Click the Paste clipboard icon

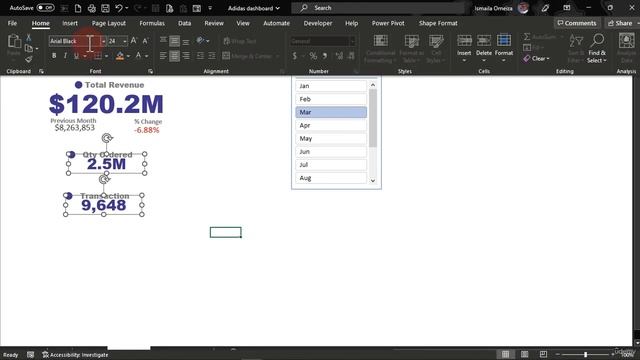[14, 41]
